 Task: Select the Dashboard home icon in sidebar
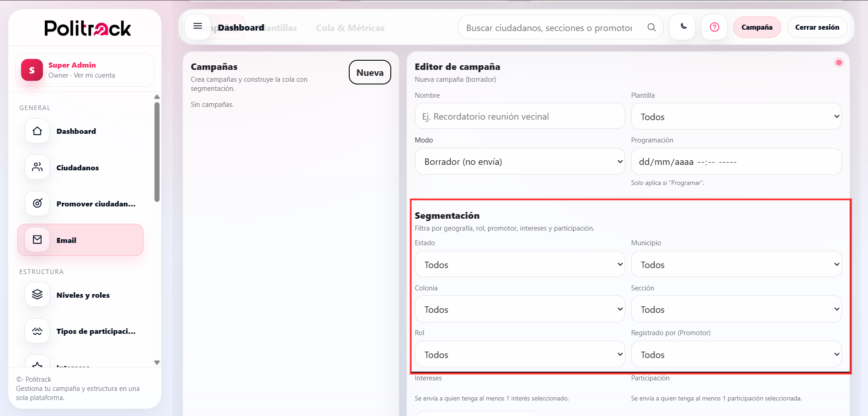click(x=37, y=131)
